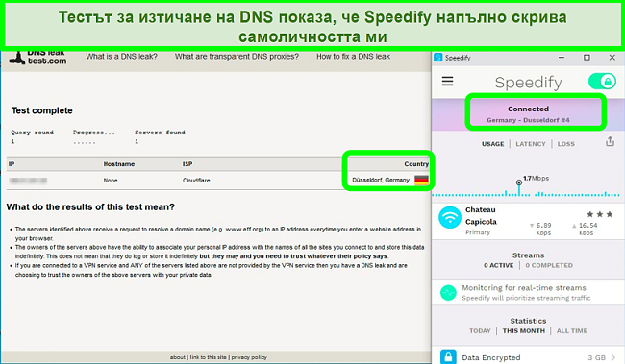
Task: Click the 'Country' column header
Action: point(416,164)
